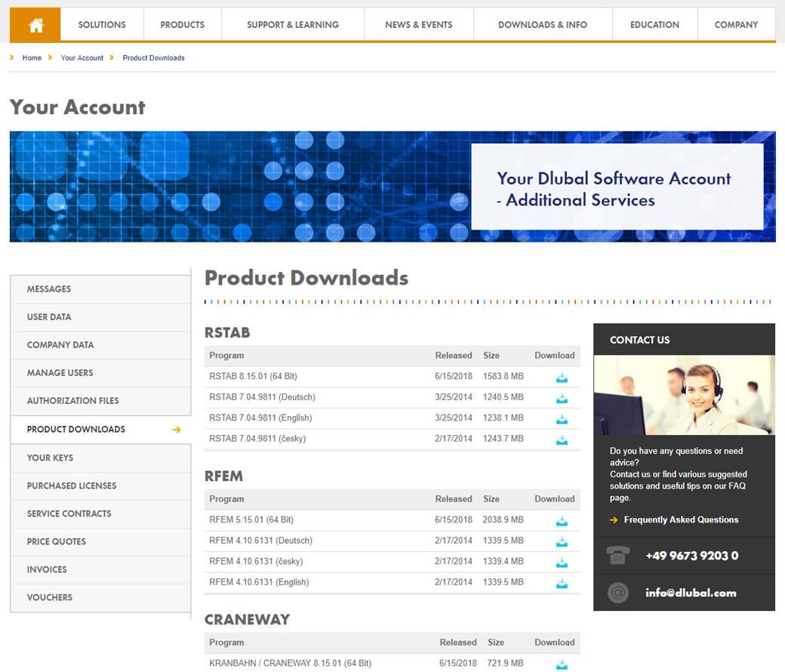The height and width of the screenshot is (672, 785).
Task: Open the EDUCATION section
Action: point(654,24)
